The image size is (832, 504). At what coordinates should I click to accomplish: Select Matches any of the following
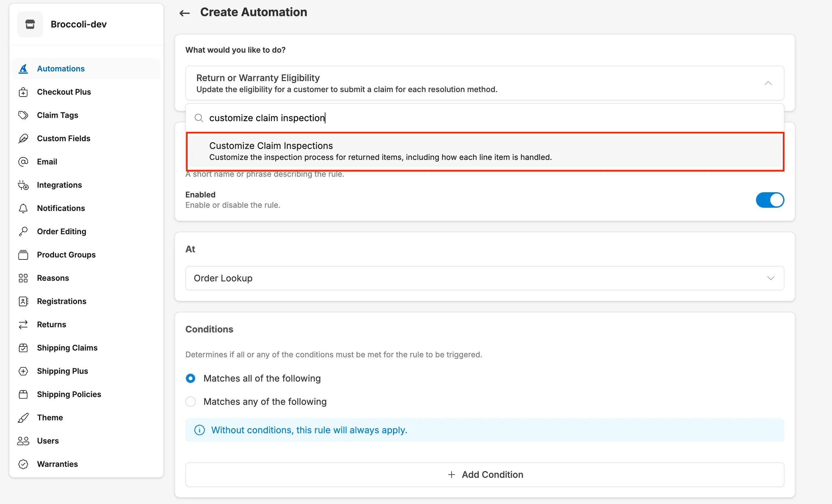point(191,402)
